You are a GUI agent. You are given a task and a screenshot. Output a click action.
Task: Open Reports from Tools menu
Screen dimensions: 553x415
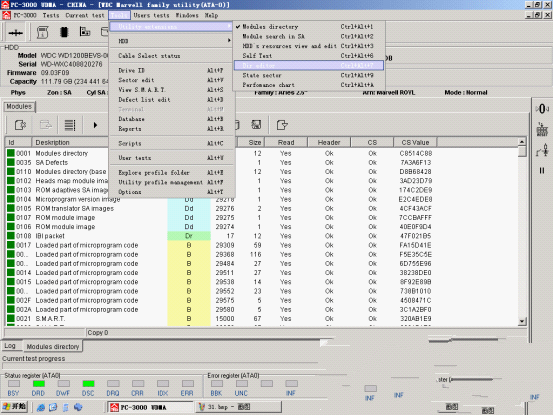click(x=171, y=129)
